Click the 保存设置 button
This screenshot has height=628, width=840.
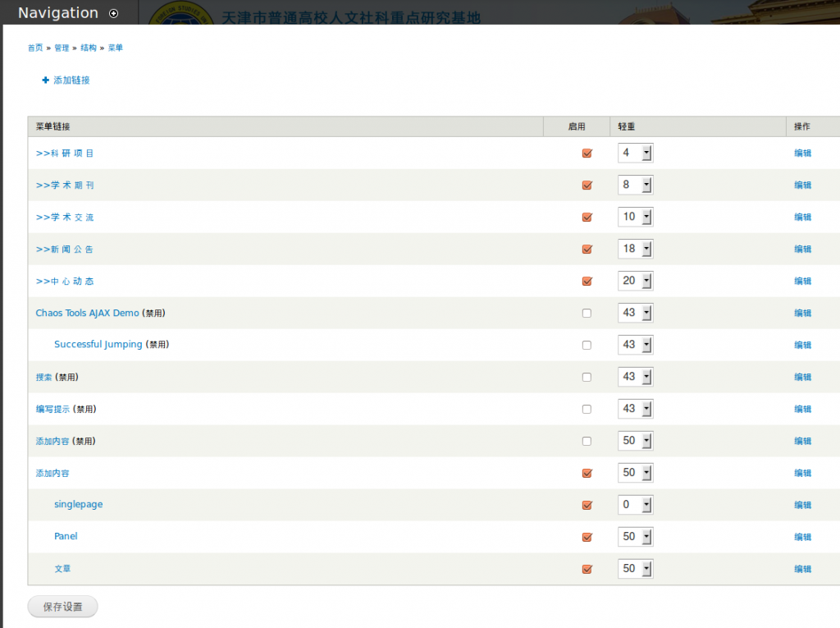(62, 607)
